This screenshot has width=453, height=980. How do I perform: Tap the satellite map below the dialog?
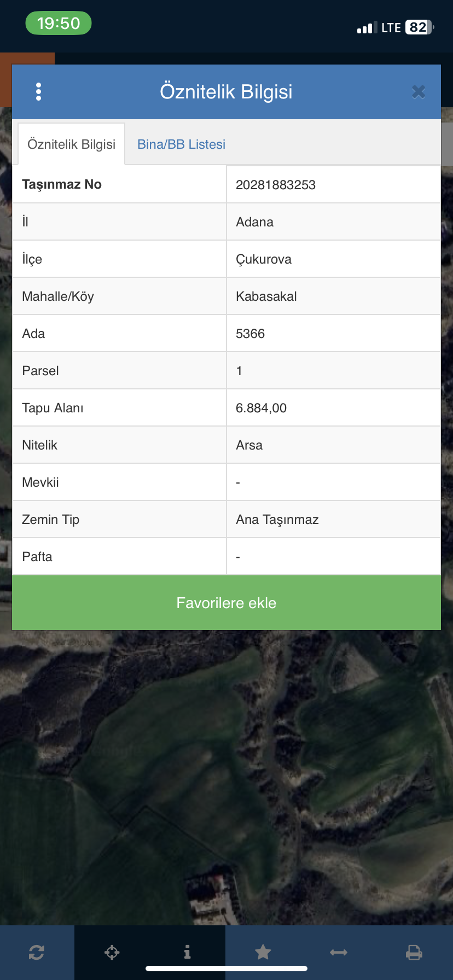coord(226,777)
